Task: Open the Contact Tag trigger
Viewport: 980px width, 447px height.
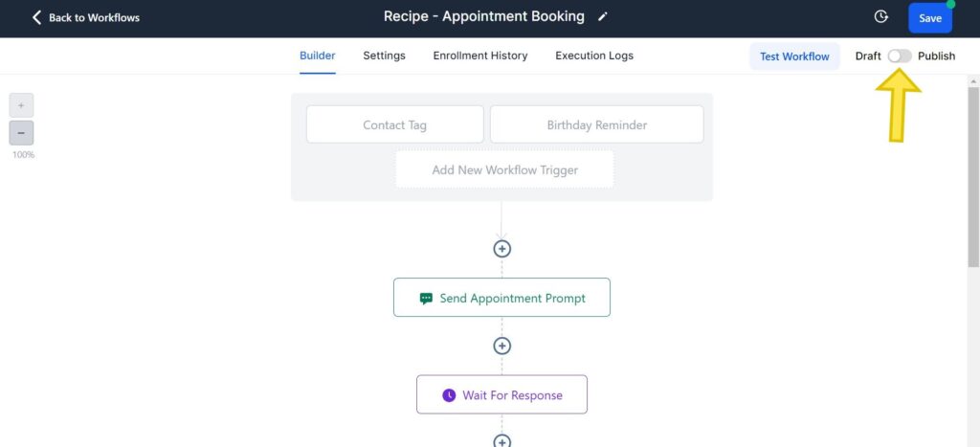Action: point(394,124)
